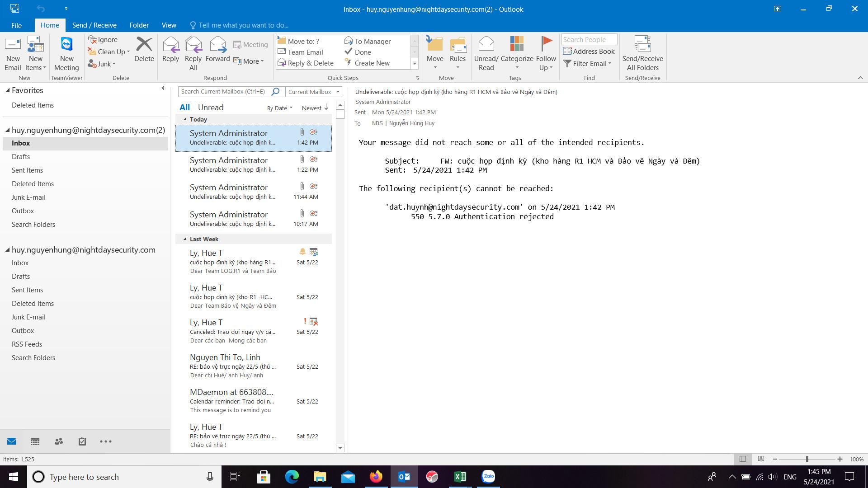Click the search magnifier icon
The width and height of the screenshot is (868, 488).
275,92
